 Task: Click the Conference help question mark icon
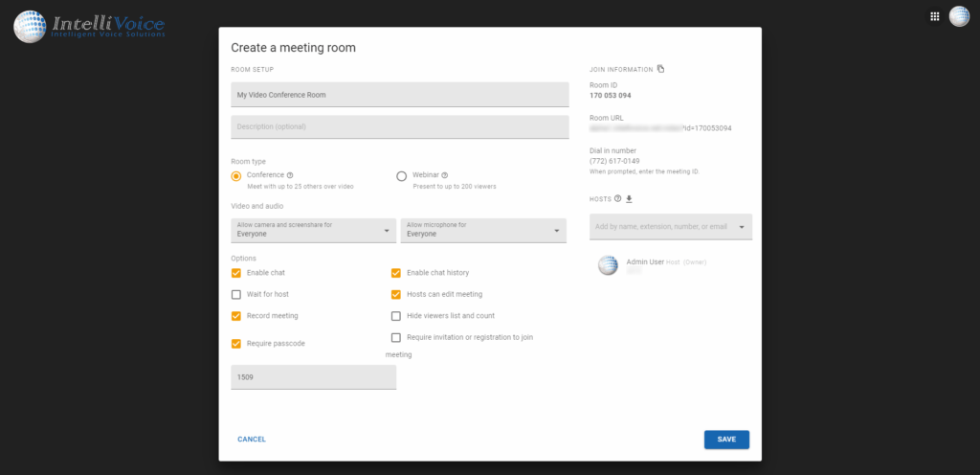[290, 175]
